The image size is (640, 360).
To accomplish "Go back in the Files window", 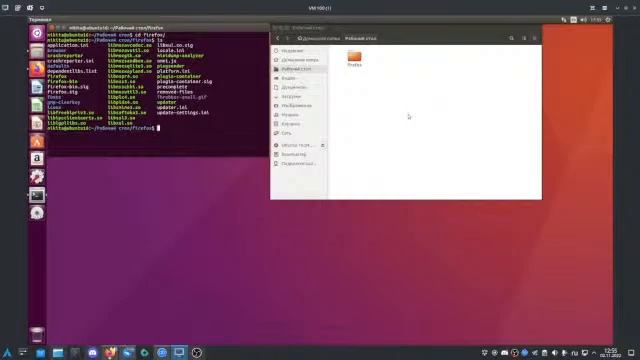I will click(278, 38).
